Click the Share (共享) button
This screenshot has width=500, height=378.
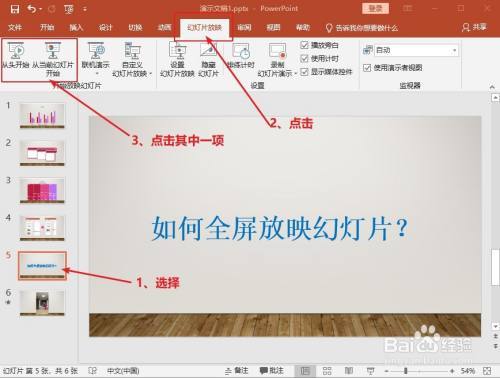click(474, 27)
